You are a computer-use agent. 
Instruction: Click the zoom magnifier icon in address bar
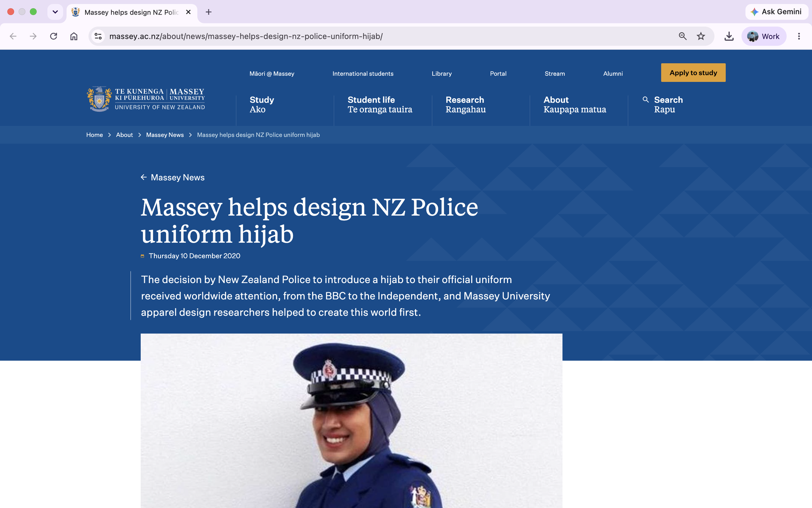[x=682, y=36]
